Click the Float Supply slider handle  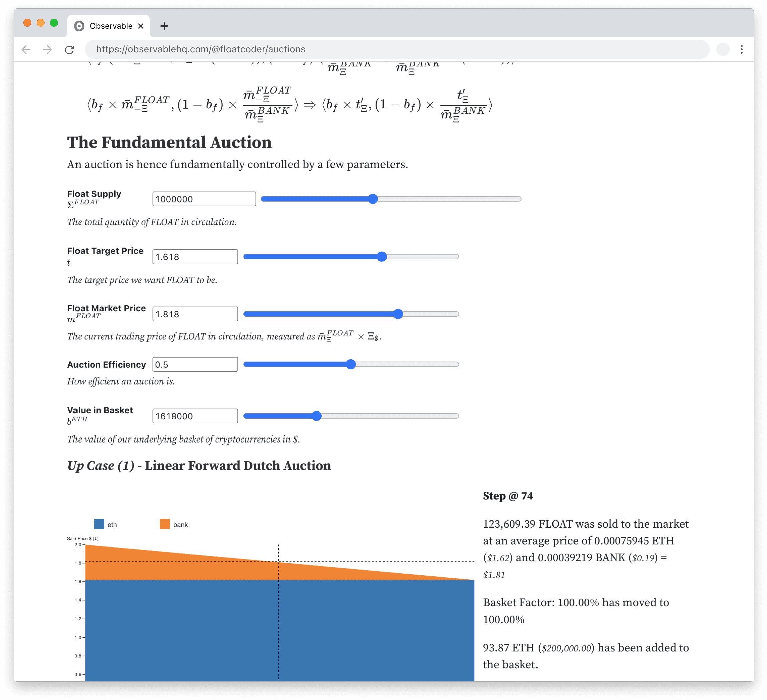373,199
